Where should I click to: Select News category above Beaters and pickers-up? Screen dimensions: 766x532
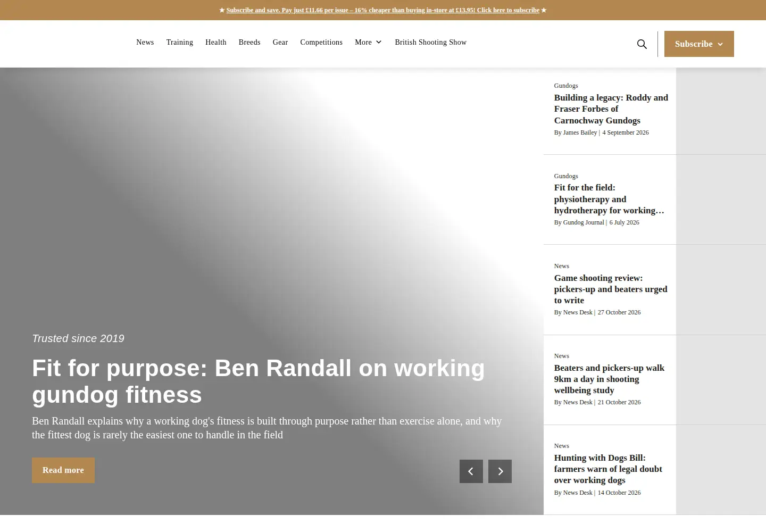pos(562,356)
